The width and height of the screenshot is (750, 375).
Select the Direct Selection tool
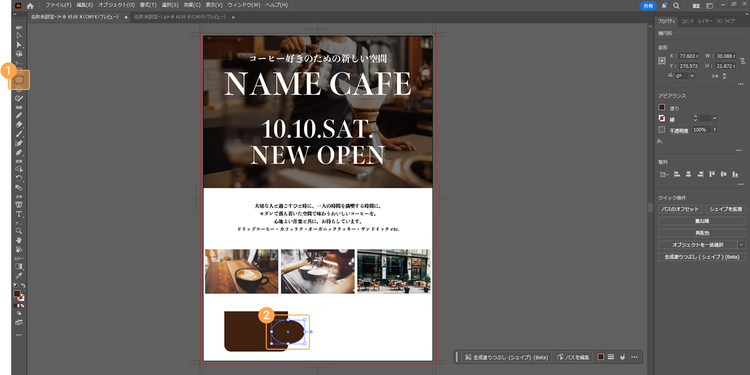[19, 44]
